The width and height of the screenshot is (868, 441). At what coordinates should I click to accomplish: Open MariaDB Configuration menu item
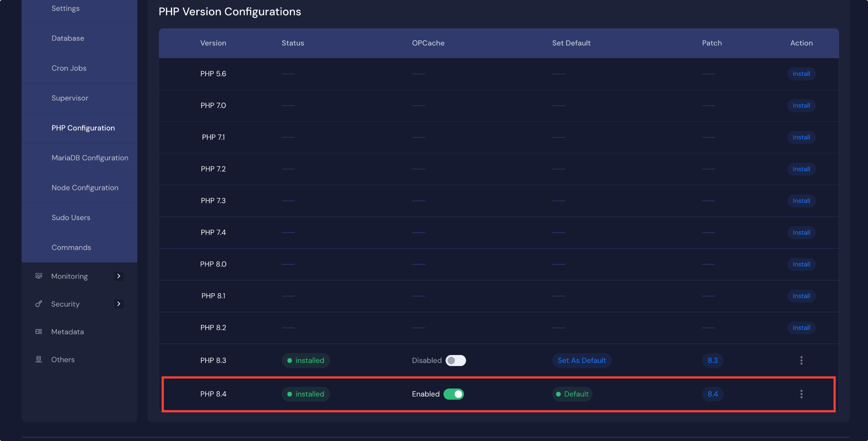pos(90,158)
